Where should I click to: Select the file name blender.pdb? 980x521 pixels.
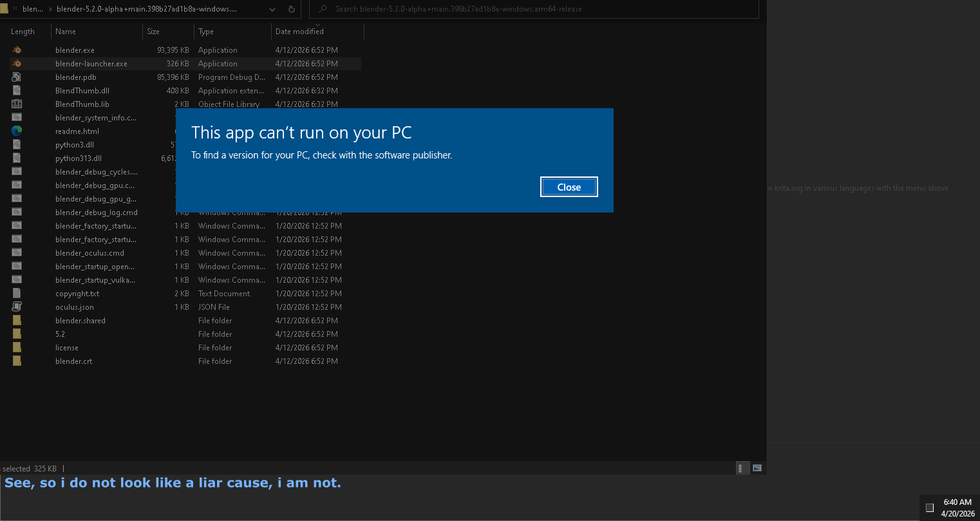click(x=76, y=77)
